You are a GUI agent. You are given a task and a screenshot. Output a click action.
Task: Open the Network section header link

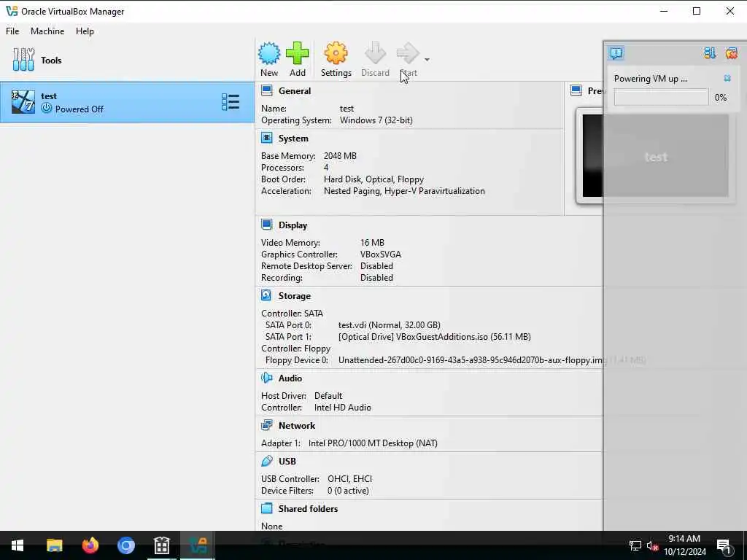(x=297, y=426)
